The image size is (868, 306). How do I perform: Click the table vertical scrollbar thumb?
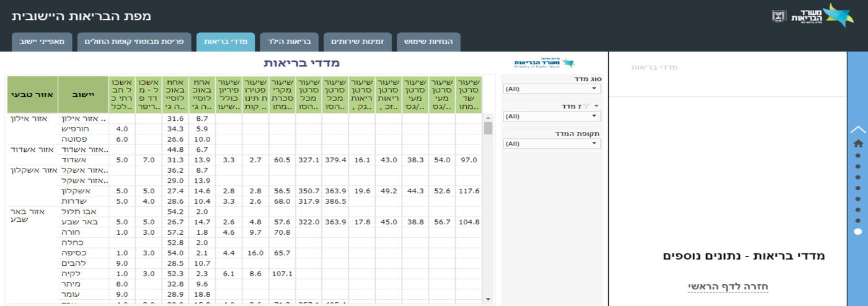pos(488,128)
